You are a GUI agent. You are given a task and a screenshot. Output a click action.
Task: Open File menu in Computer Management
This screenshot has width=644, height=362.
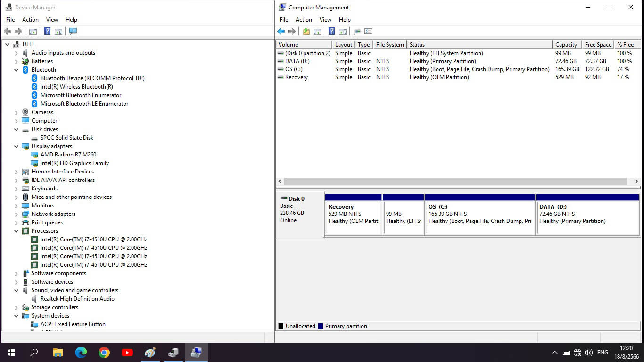tap(284, 20)
